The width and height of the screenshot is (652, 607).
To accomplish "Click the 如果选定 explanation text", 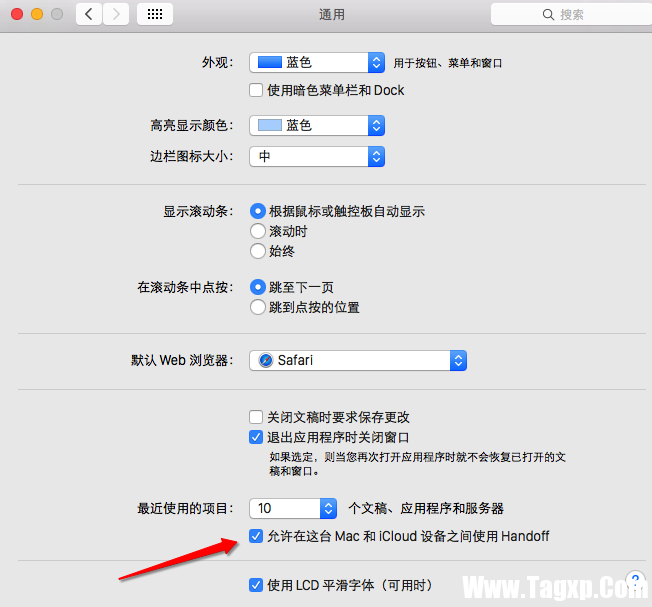I will 417,464.
